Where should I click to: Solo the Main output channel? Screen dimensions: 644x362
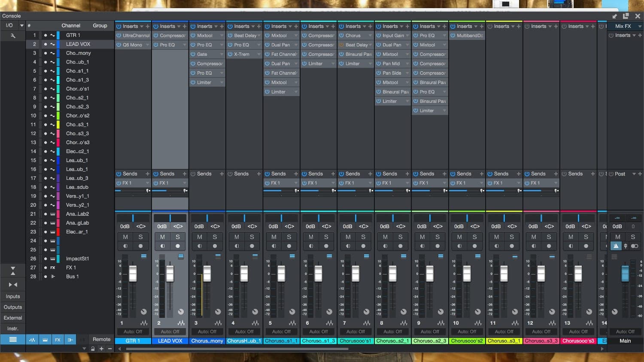coord(633,237)
